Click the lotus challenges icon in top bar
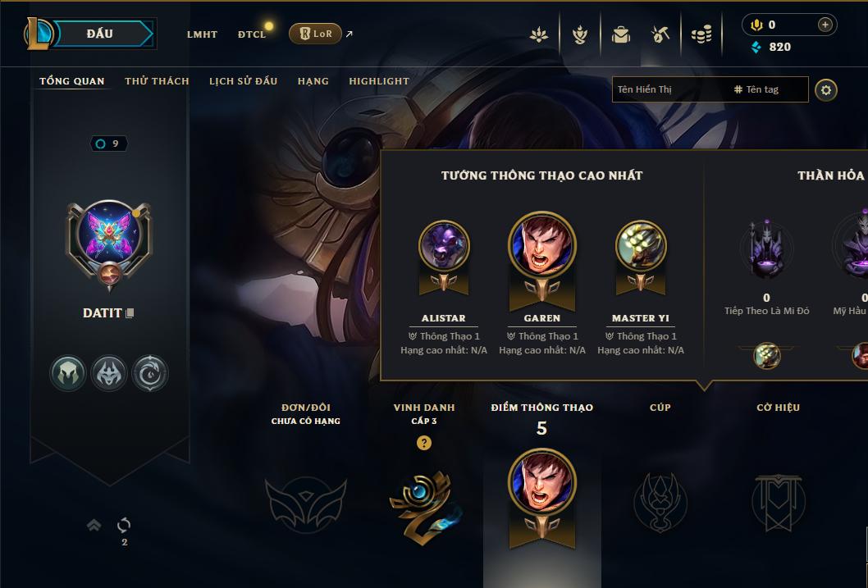The height and width of the screenshot is (588, 868). 539,34
